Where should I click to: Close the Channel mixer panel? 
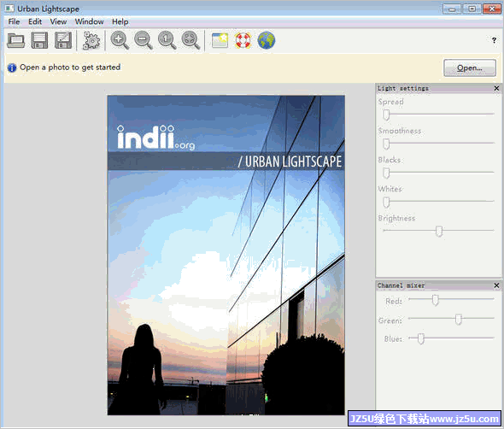[x=496, y=285]
